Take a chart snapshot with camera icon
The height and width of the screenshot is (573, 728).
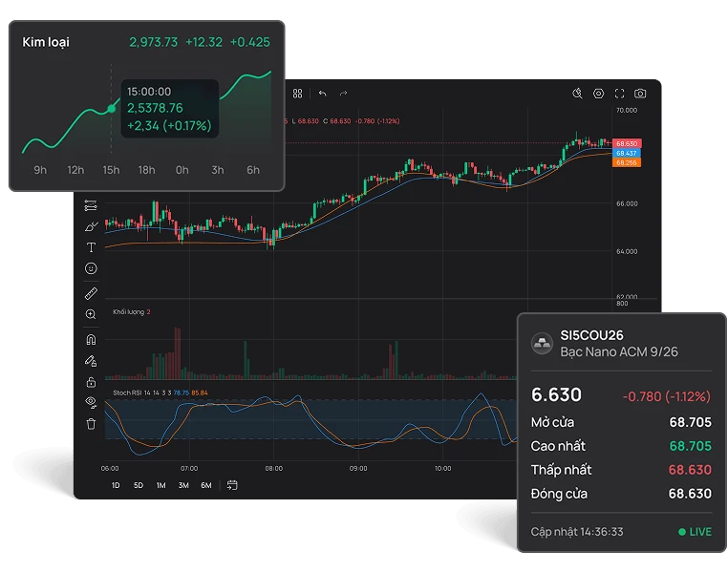pos(640,94)
